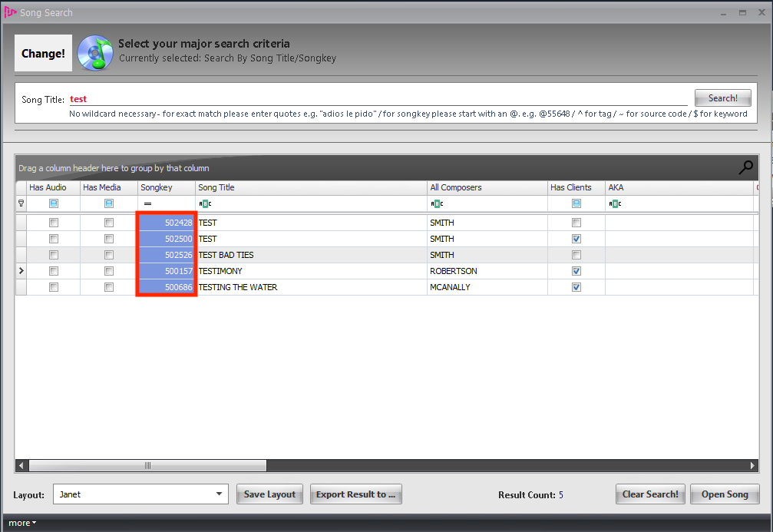This screenshot has width=773, height=532.
Task: Click the magnifying glass find icon
Action: point(745,167)
